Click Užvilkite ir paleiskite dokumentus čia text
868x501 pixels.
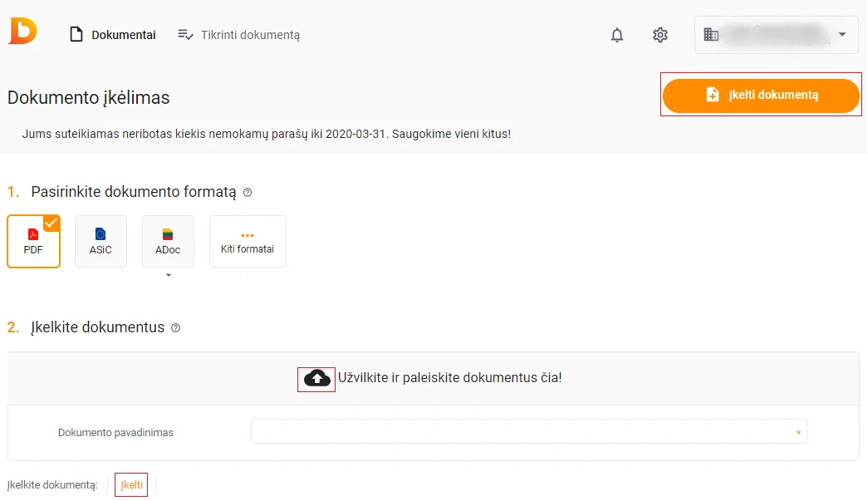(449, 377)
